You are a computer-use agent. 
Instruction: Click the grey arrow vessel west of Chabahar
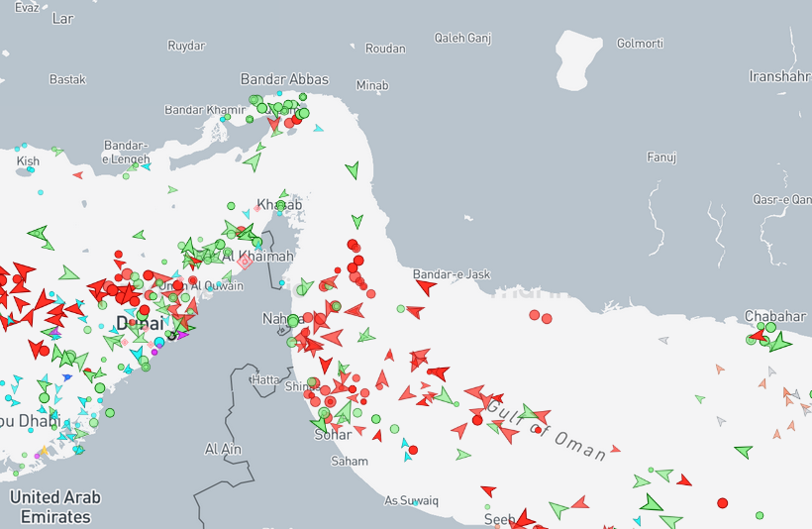663,341
